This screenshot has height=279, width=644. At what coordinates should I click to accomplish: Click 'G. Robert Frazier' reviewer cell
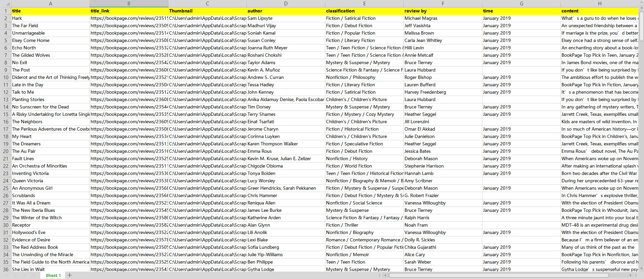point(443,195)
